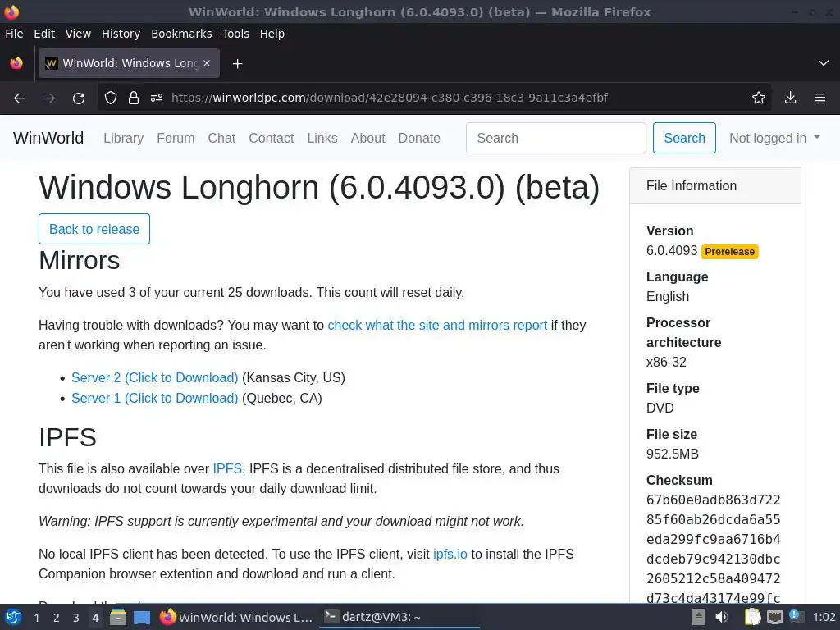
Task: Open the Help menu
Action: click(x=272, y=34)
